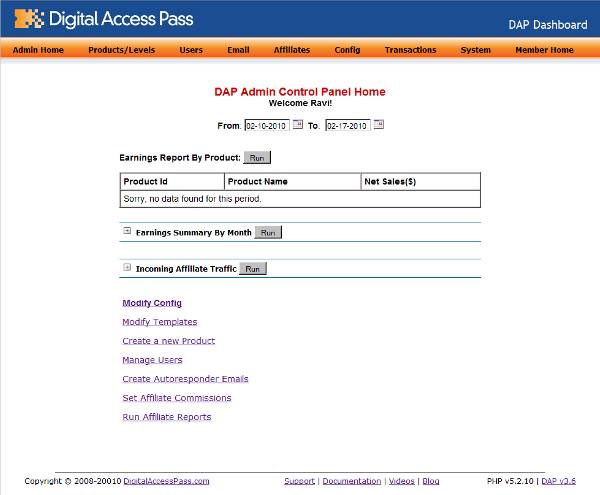The image size is (600, 495).
Task: Open Run Affiliate Reports link
Action: point(167,417)
